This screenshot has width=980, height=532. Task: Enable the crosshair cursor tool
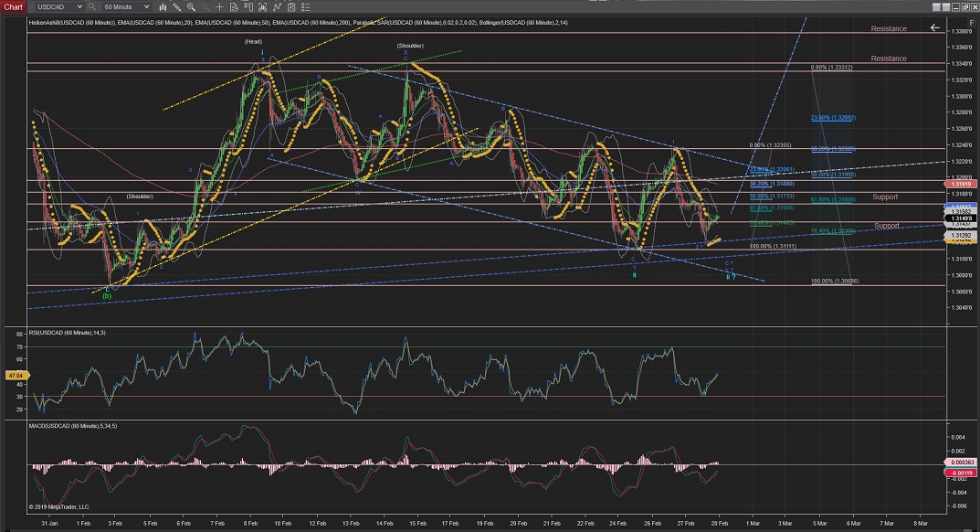tap(219, 6)
